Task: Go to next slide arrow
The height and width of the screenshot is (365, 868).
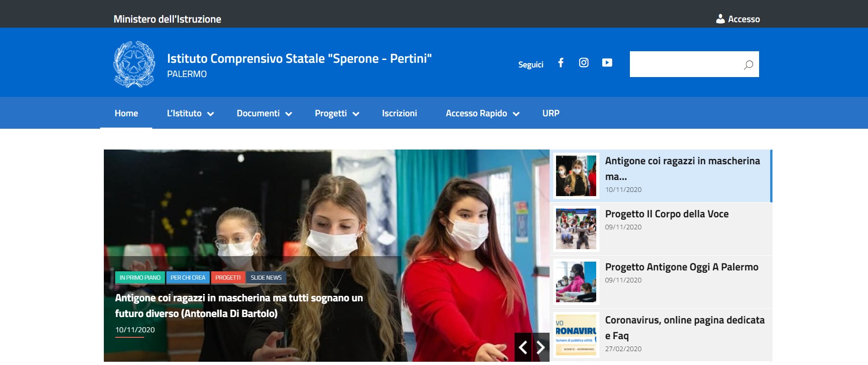Action: (x=541, y=347)
